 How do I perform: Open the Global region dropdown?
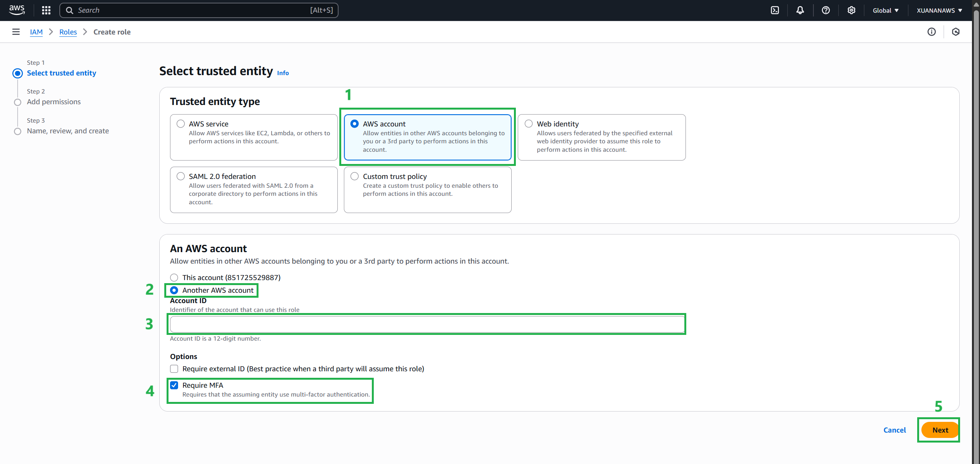tap(885, 10)
